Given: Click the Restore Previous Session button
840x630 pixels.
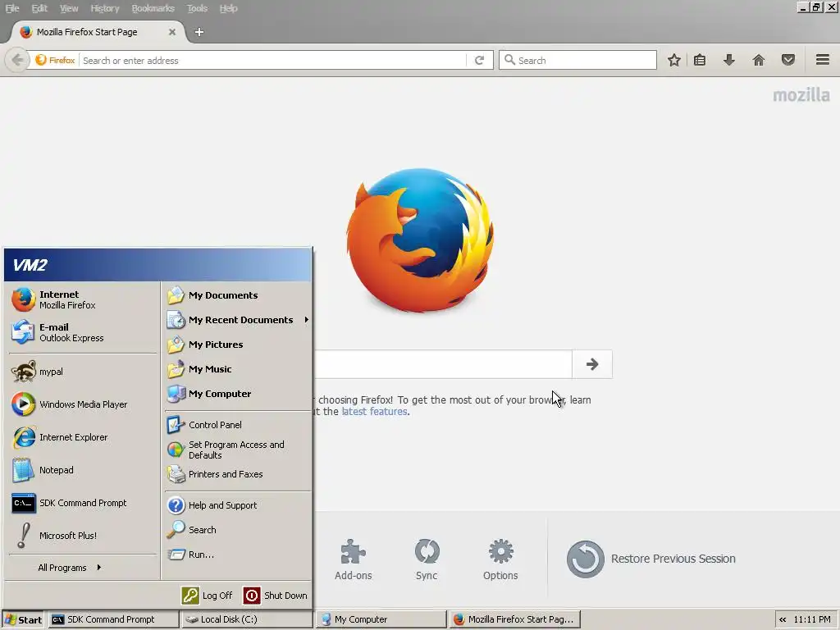Looking at the screenshot, I should [x=651, y=559].
